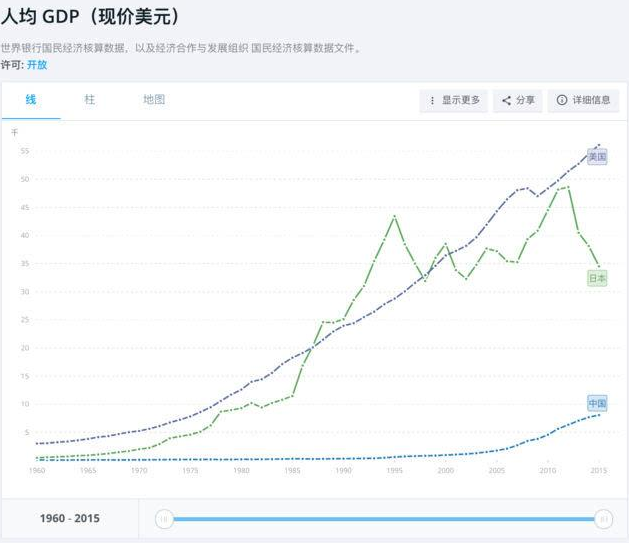Click the 显示更多 button label
The image size is (629, 543).
point(461,100)
